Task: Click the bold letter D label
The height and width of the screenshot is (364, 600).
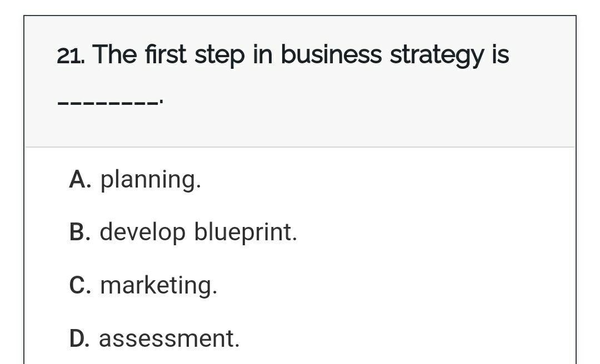Action: tap(79, 338)
